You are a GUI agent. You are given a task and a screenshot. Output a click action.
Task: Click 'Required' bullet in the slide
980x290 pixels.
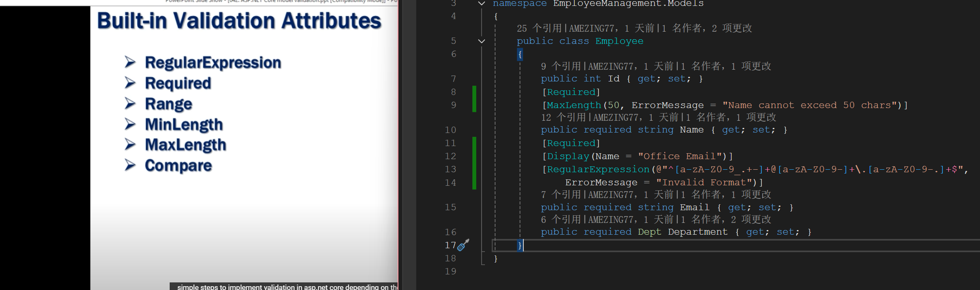[178, 83]
